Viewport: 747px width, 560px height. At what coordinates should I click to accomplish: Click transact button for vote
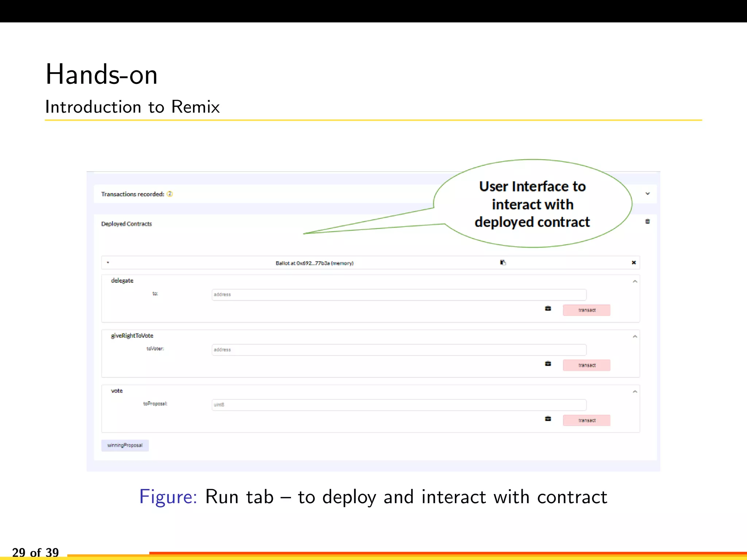[x=587, y=420]
